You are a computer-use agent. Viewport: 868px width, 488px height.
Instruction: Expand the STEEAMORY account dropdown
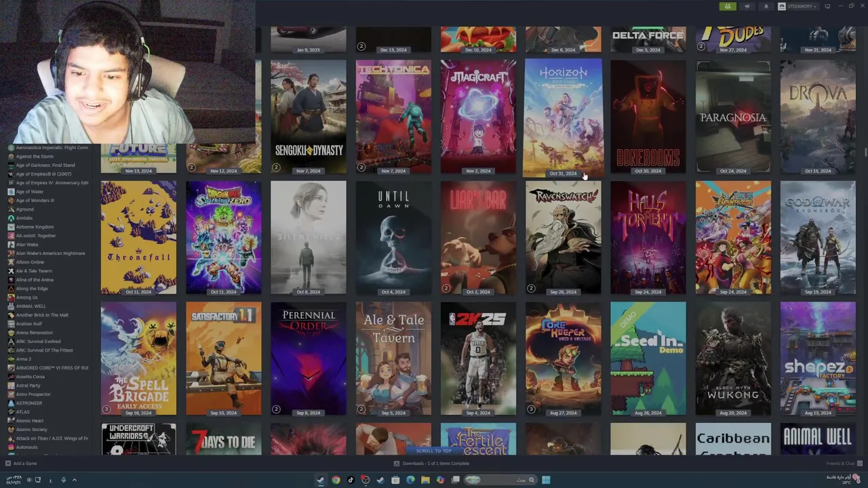point(798,6)
